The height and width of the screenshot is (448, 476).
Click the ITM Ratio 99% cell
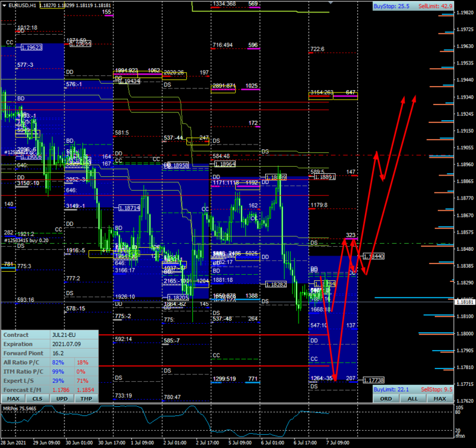click(58, 372)
